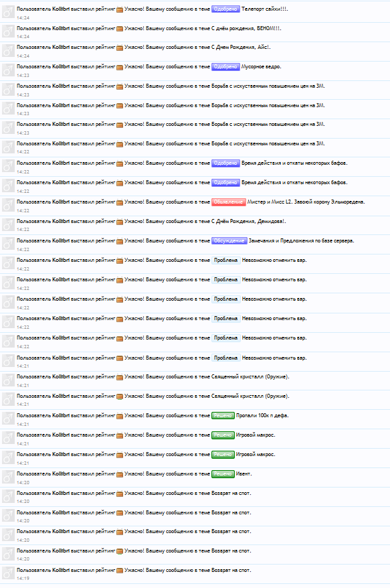Open the Пропали 100к п дефа topic
The height and width of the screenshot is (588, 390).
tap(262, 415)
